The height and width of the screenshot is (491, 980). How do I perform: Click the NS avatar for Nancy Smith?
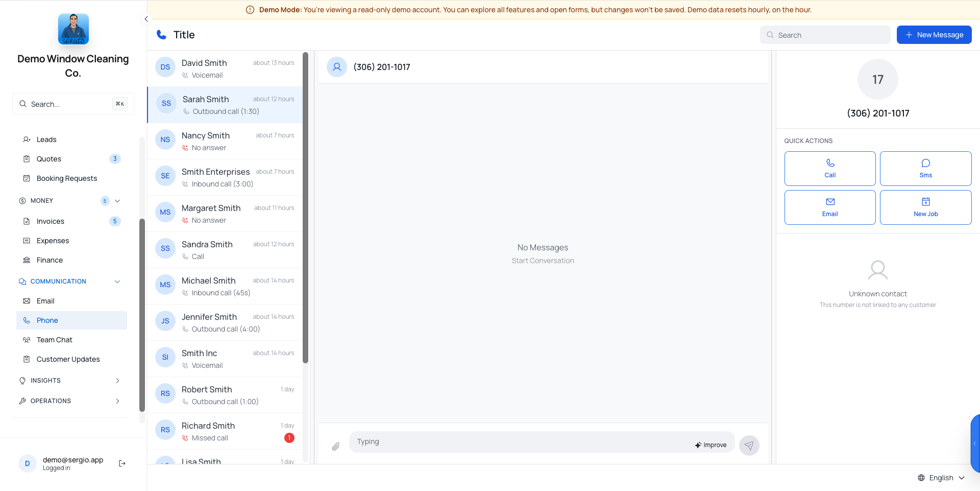(165, 139)
